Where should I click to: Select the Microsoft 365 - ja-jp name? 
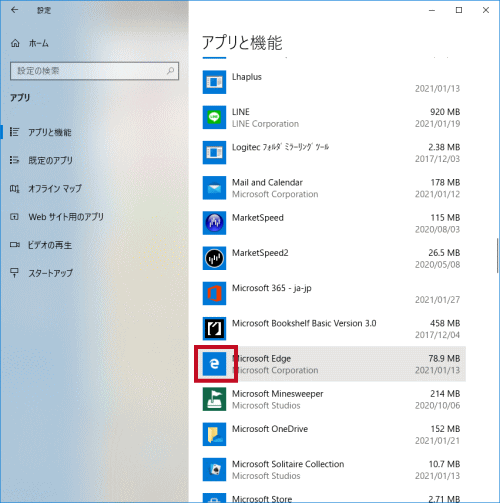(x=272, y=288)
